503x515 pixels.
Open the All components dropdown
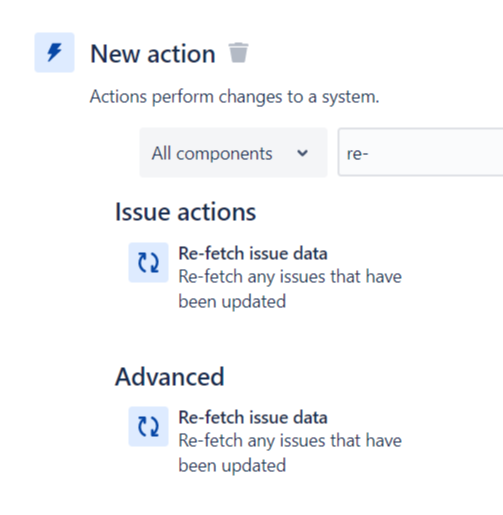(233, 153)
